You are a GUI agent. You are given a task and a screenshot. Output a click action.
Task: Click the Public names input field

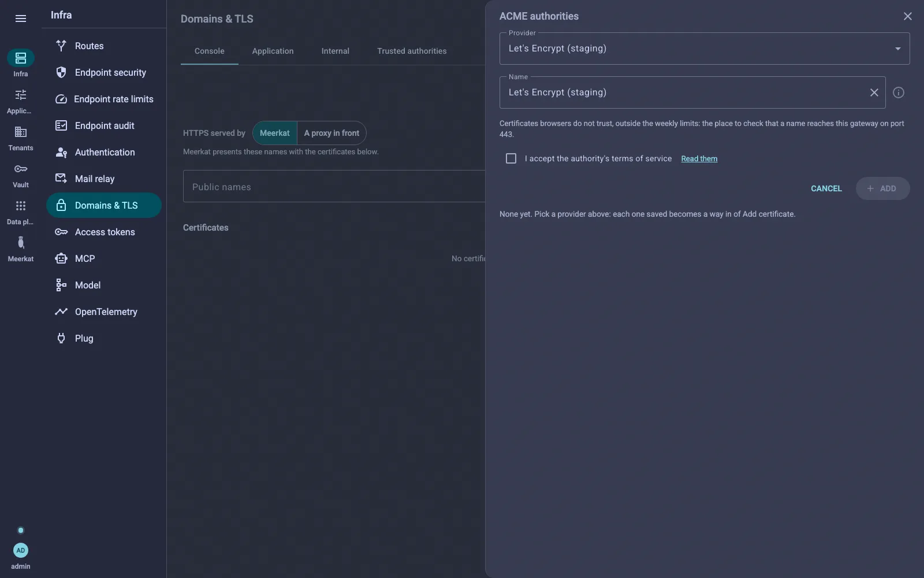point(334,186)
